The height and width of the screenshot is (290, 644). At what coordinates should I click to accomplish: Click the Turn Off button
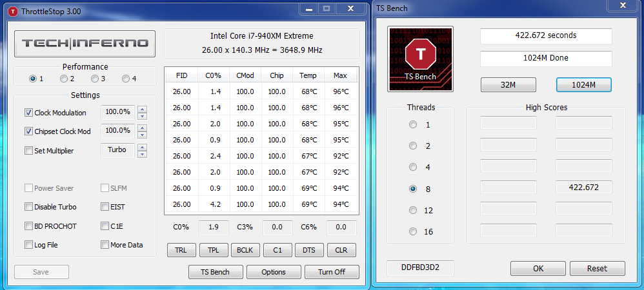click(332, 272)
